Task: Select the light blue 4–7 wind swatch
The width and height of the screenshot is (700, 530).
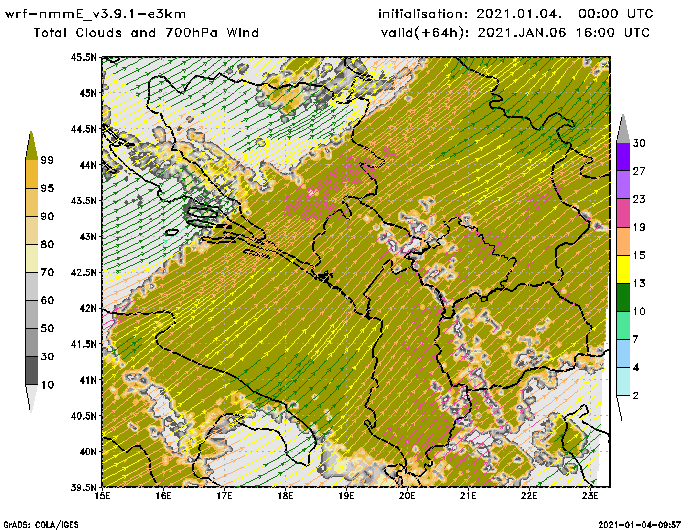Action: click(x=623, y=354)
